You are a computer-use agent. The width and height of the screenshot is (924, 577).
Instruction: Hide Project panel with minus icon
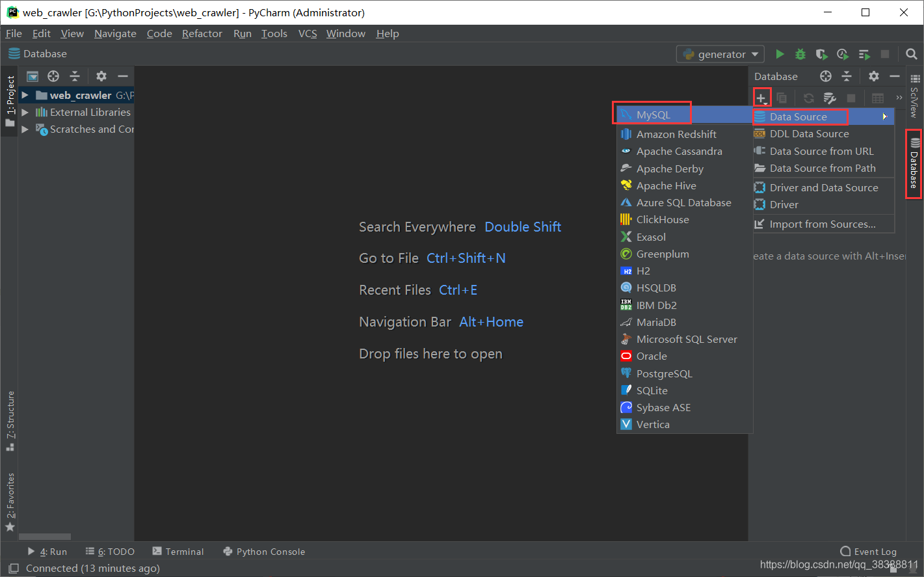click(x=123, y=76)
